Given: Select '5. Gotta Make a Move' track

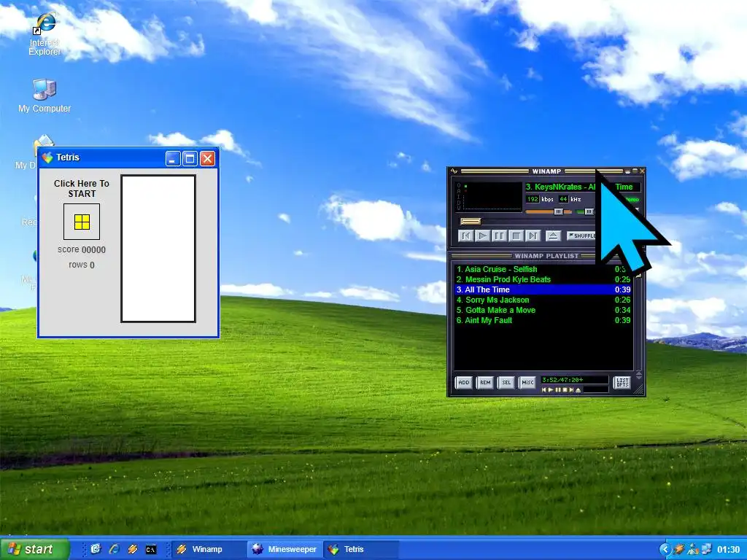Looking at the screenshot, I should (543, 310).
